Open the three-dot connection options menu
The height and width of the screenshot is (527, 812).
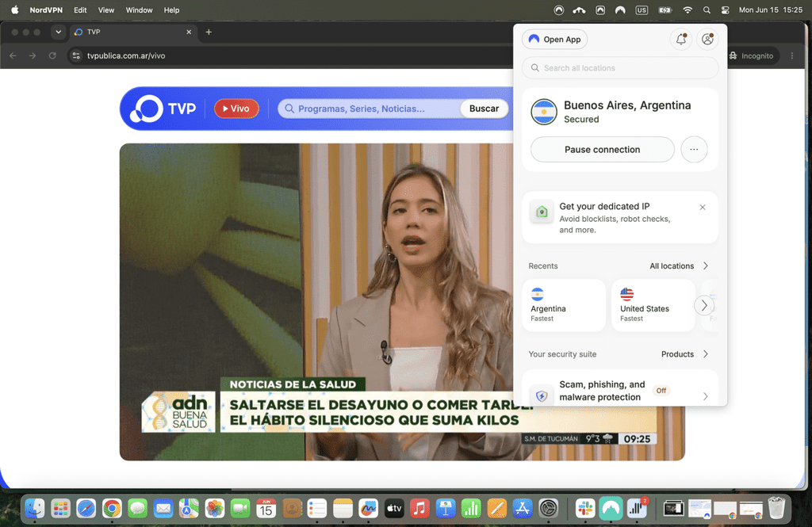tap(694, 150)
